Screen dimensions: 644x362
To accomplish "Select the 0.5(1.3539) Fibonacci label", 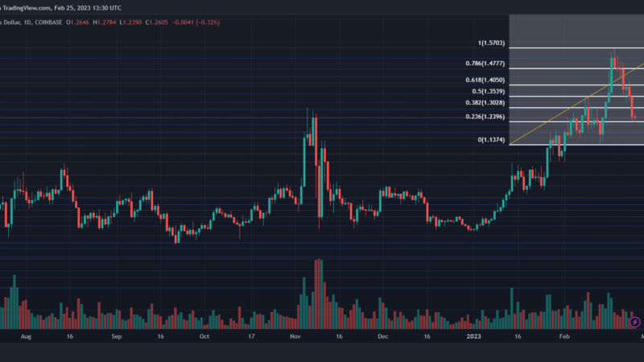I will click(489, 92).
